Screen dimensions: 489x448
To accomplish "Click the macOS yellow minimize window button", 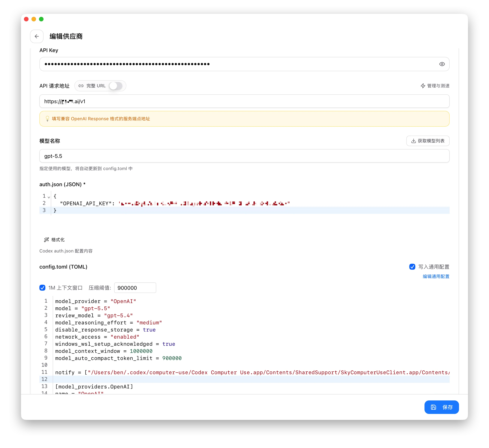I will (x=34, y=19).
